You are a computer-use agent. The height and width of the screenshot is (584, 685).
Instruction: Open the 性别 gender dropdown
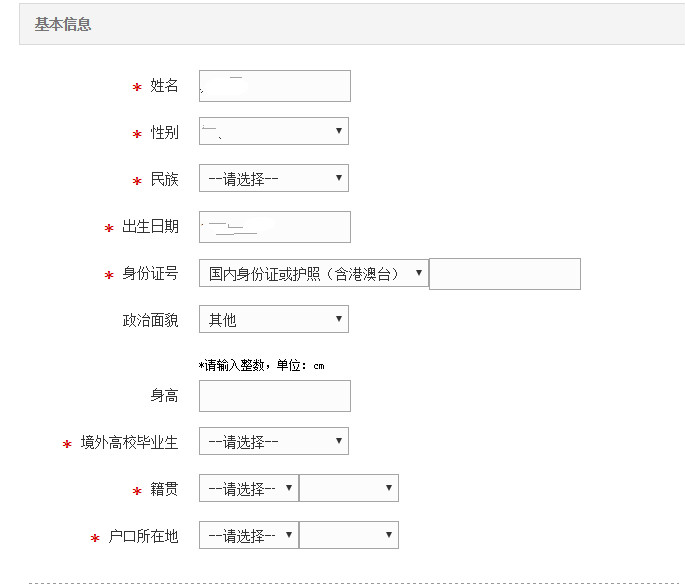point(274,131)
